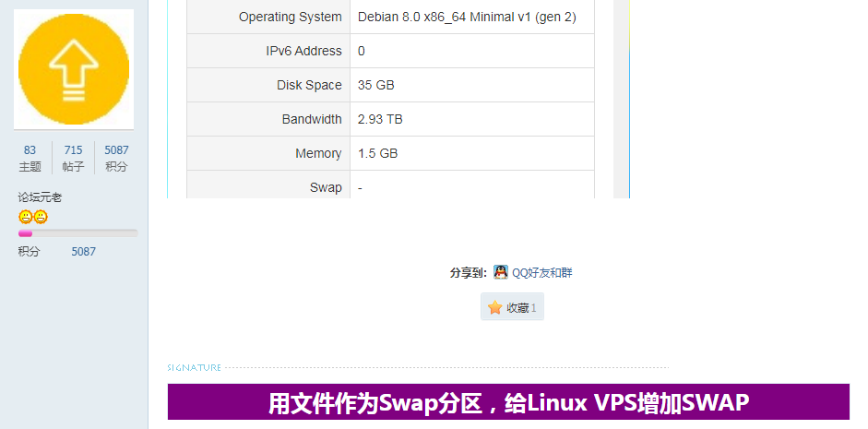Click the star favorite icon

(495, 308)
